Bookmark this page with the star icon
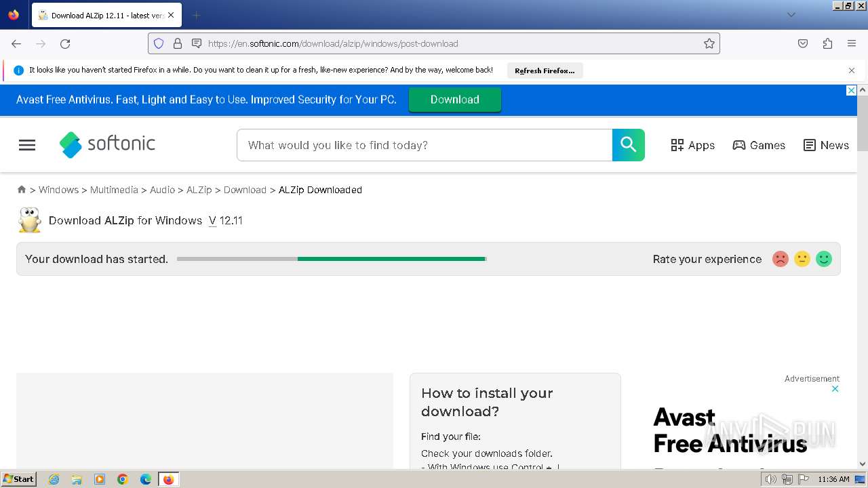Screen dimensions: 868x488 [709, 43]
